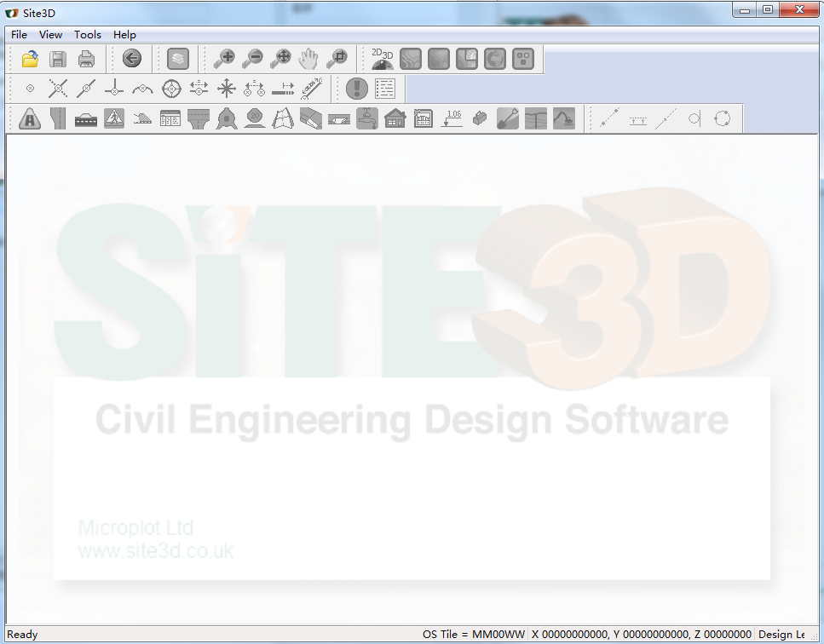Viewport: 824px width, 644px height.
Task: Select the dashed line two-point icon
Action: pos(609,118)
